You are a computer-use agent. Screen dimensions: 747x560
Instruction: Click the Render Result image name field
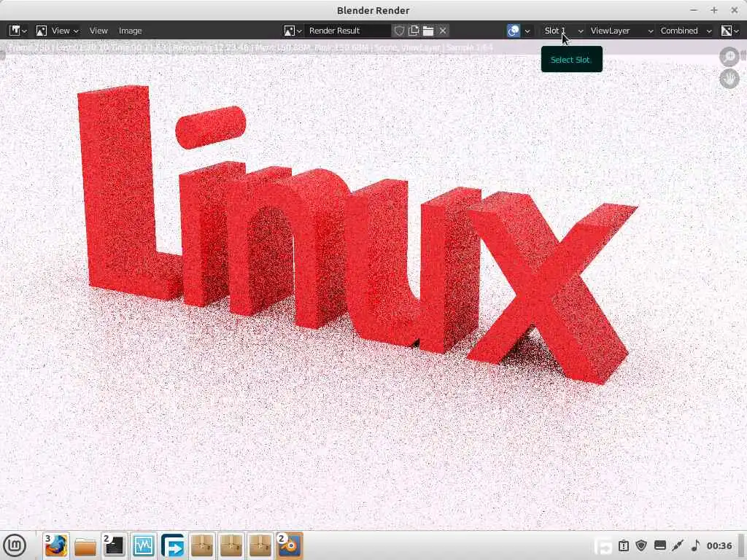pyautogui.click(x=347, y=31)
